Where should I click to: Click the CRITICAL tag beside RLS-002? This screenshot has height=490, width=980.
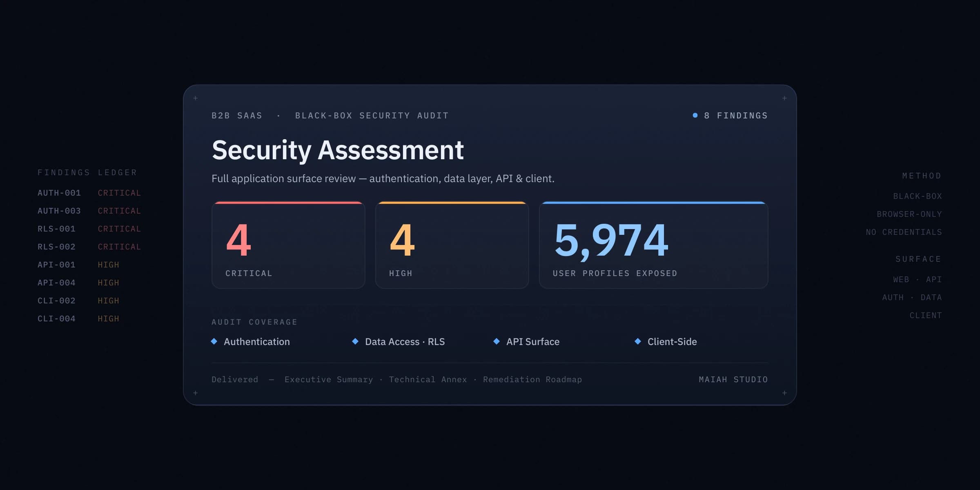coord(119,247)
